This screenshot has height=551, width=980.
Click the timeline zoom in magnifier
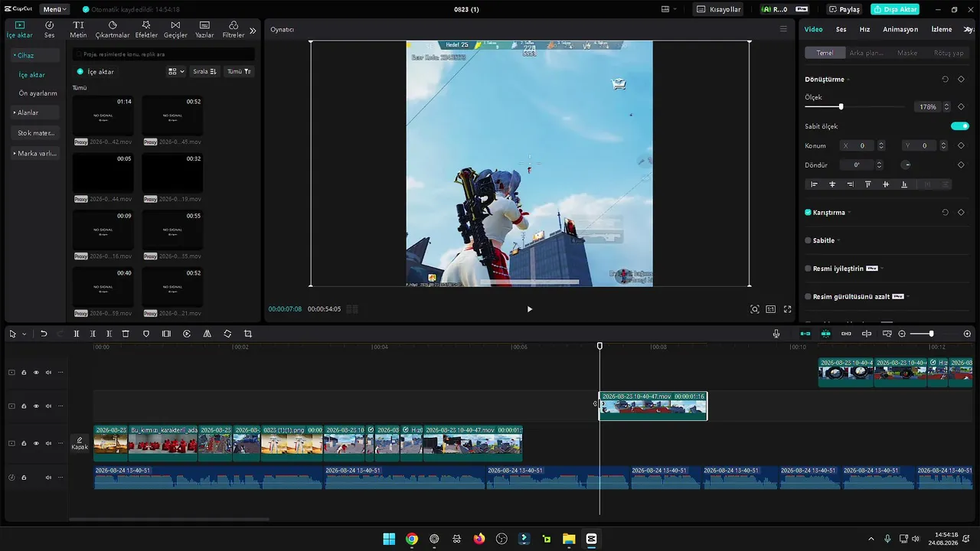[x=967, y=334]
